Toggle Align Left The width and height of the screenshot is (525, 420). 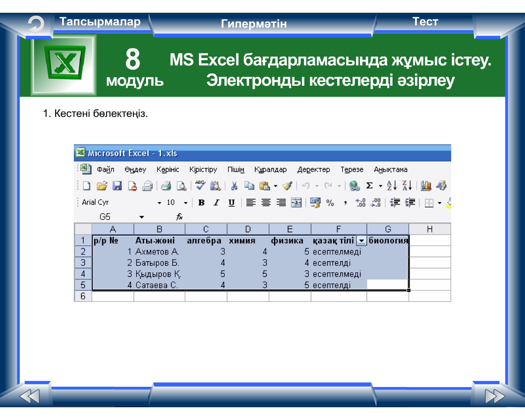pyautogui.click(x=251, y=203)
